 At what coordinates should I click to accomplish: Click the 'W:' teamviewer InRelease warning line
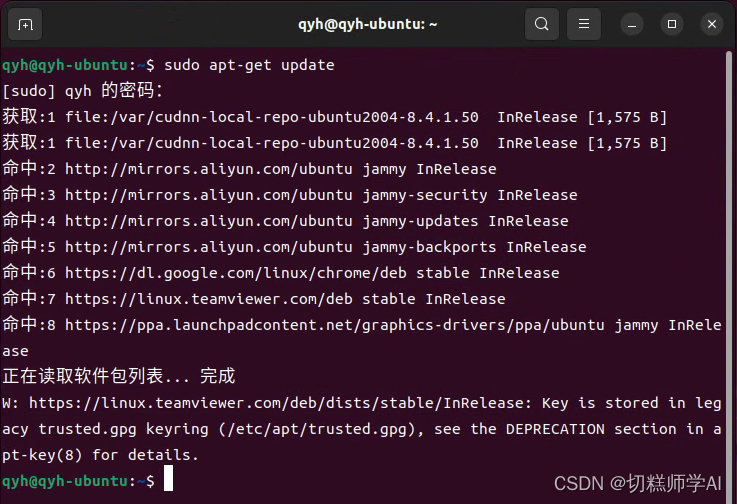pos(361,403)
